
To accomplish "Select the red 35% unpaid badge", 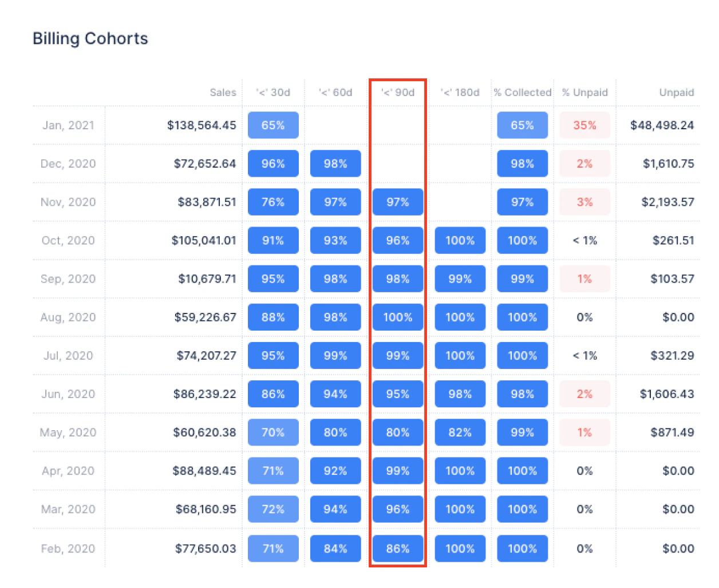I will coord(584,125).
